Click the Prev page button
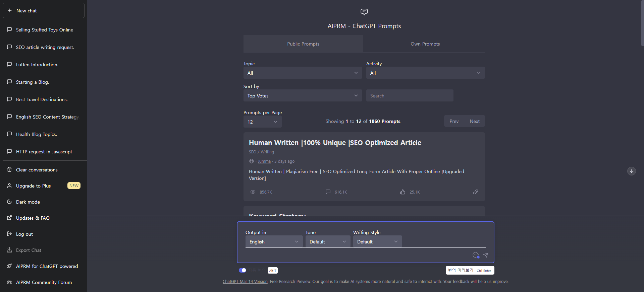The height and width of the screenshot is (292, 644). pos(454,121)
